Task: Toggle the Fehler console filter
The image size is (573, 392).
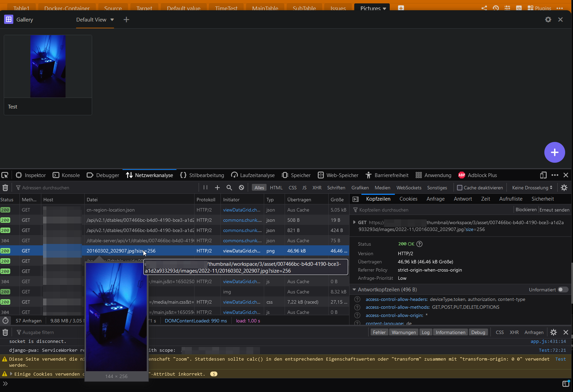Action: point(379,332)
